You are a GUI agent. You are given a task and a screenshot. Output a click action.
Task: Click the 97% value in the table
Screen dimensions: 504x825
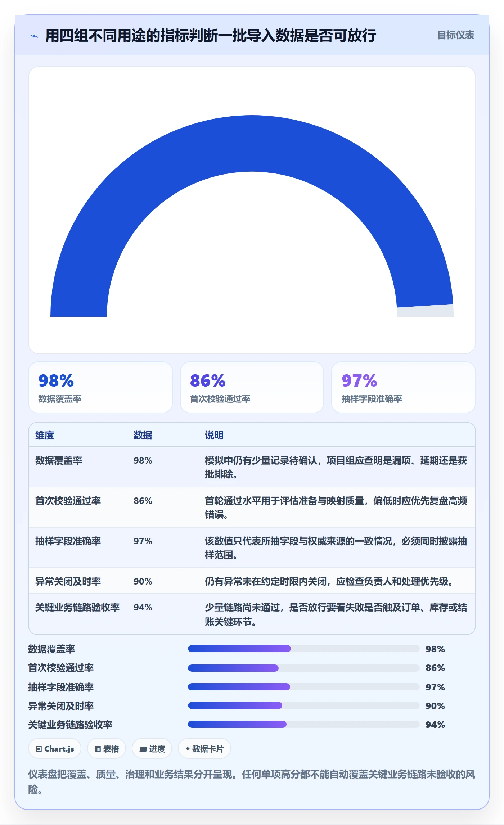point(143,541)
